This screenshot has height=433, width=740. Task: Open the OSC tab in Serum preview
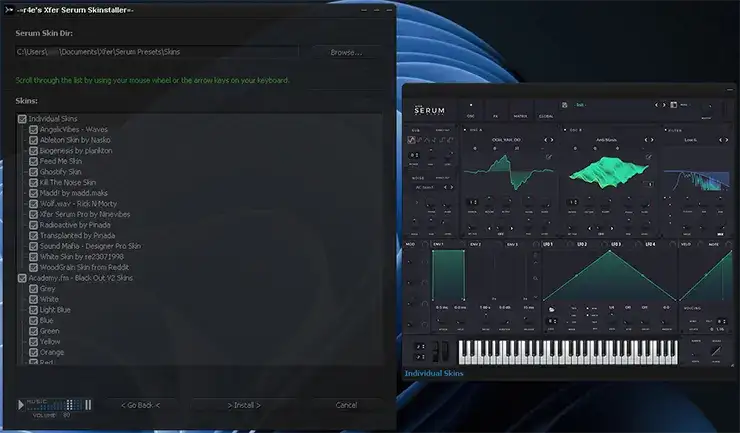coord(471,116)
